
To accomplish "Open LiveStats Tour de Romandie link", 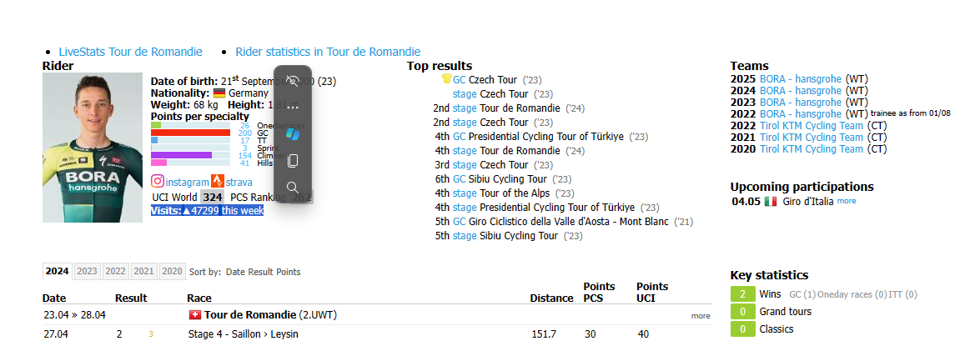I will pos(130,52).
